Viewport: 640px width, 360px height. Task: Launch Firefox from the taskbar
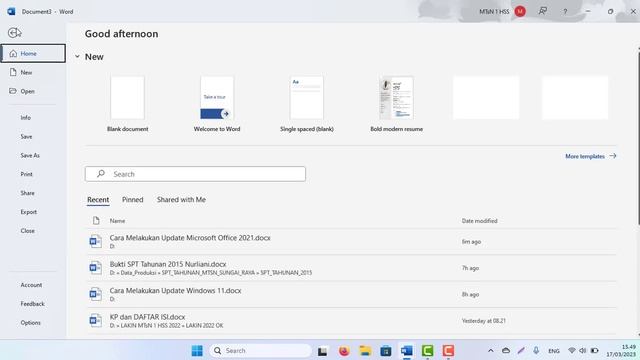(x=344, y=351)
